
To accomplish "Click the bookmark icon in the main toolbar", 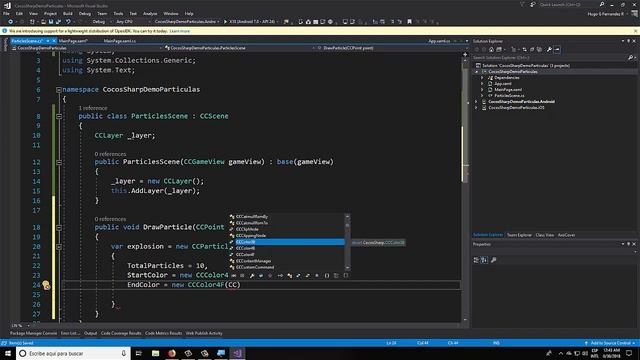I will click(x=409, y=22).
